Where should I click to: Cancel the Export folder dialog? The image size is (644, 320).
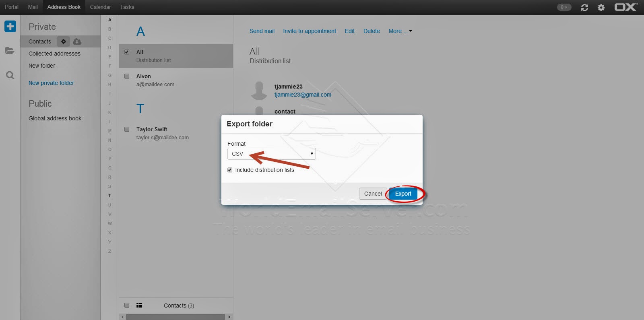click(x=373, y=194)
